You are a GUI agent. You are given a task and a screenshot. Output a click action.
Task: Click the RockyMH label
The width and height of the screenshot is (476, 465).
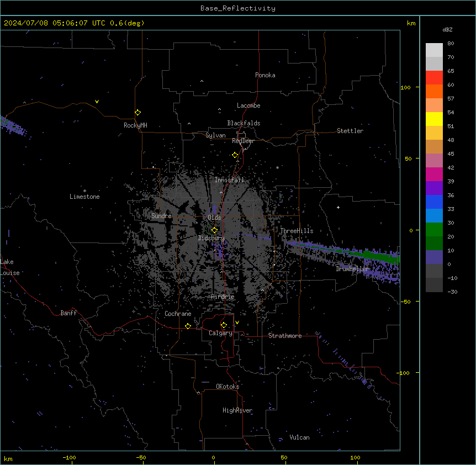[135, 125]
